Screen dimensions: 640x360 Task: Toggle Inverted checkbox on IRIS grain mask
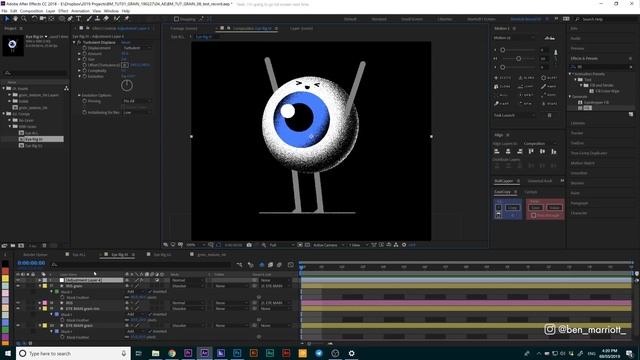tap(150, 292)
